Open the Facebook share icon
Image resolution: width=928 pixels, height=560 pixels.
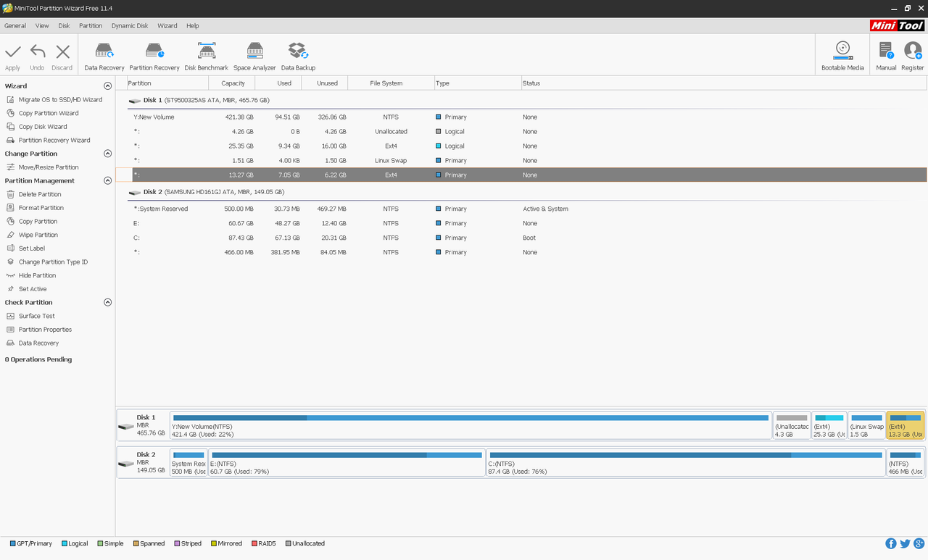pyautogui.click(x=891, y=543)
